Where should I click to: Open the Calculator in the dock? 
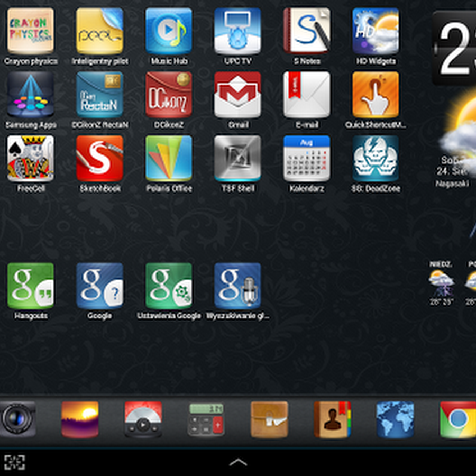[x=206, y=419]
